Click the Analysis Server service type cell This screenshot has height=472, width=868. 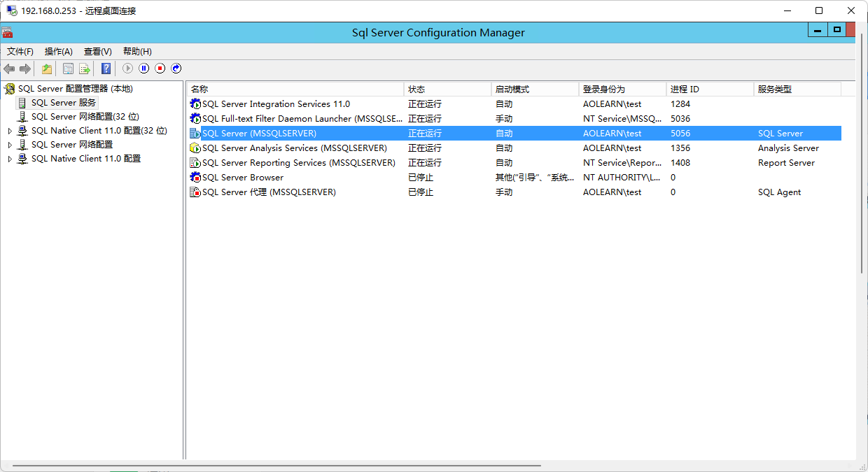coord(788,148)
